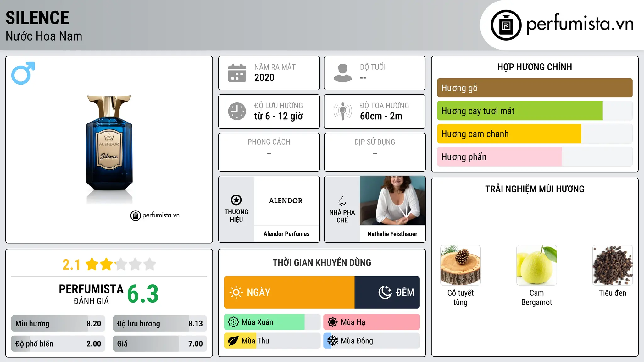Click the SILENCE perfume title
This screenshot has height=362, width=644.
point(37,18)
